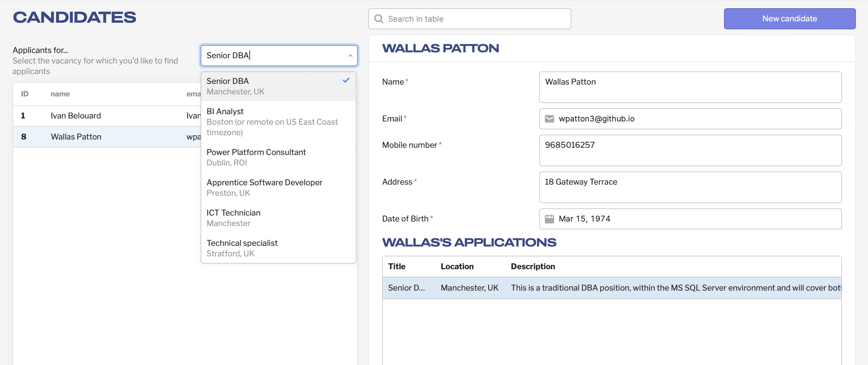Click the search magnifier icon
This screenshot has height=365, width=868.
tap(379, 19)
